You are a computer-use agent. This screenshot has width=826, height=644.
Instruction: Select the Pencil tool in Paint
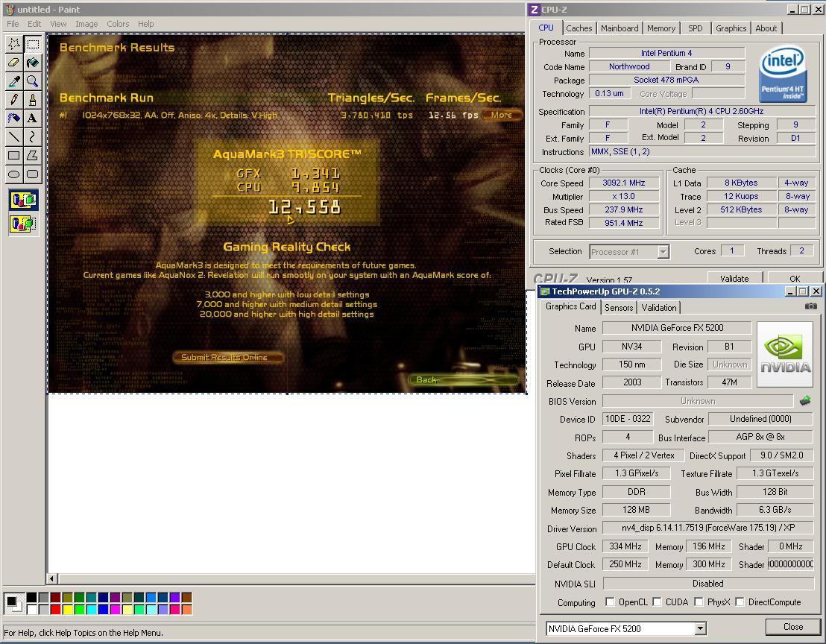coord(14,100)
